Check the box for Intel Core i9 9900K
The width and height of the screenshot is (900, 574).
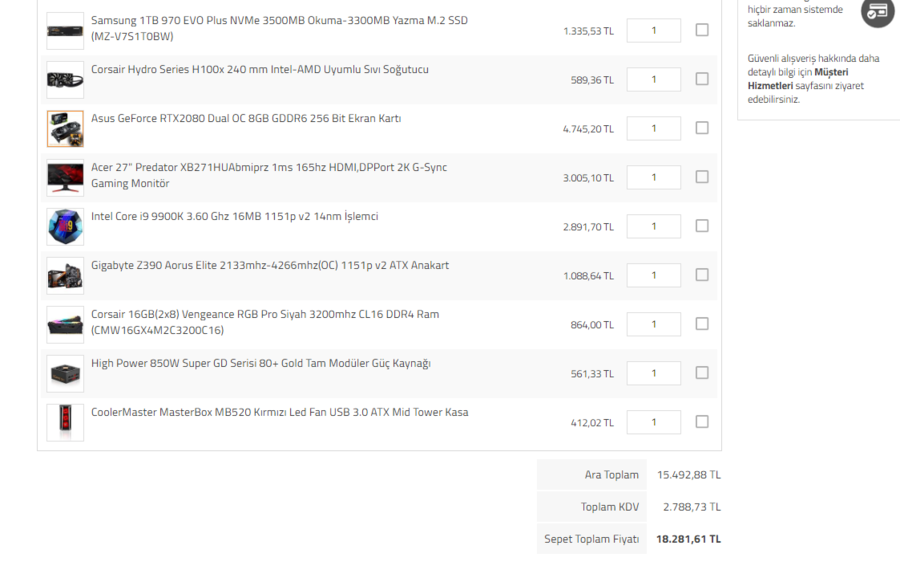(702, 226)
